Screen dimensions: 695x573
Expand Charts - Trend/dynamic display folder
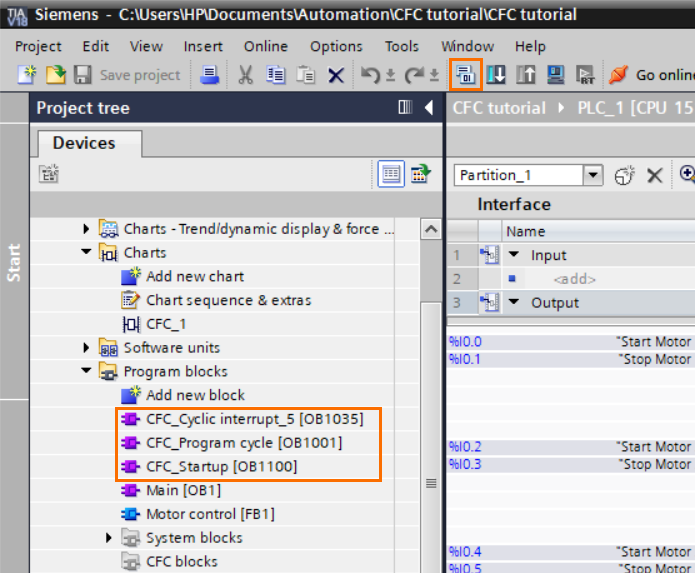pyautogui.click(x=86, y=229)
